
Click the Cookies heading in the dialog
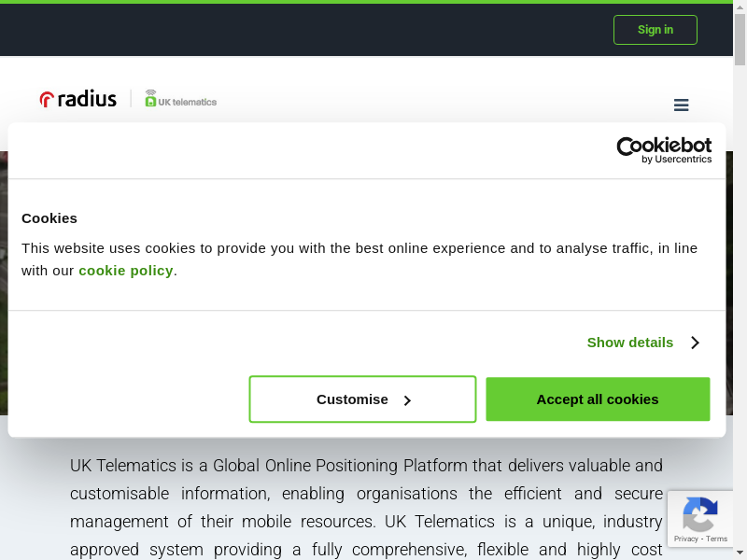pyautogui.click(x=49, y=218)
